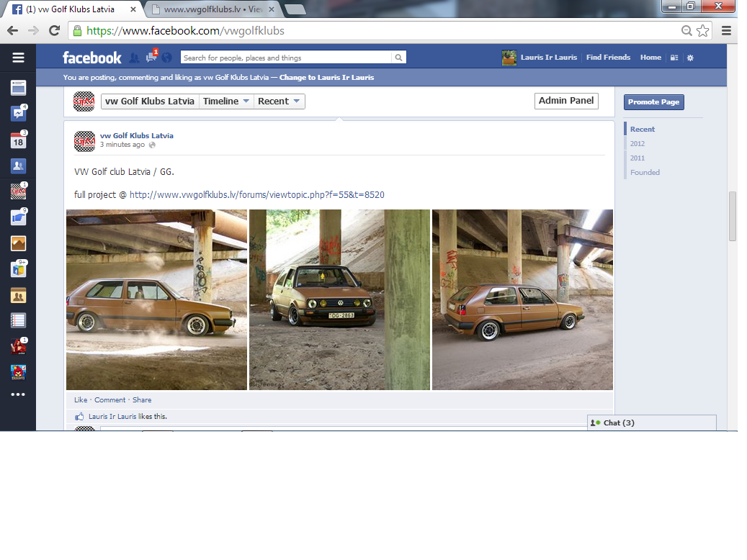Viewport: 747px width, 560px height.
Task: Click Find Friends in the header
Action: point(609,57)
